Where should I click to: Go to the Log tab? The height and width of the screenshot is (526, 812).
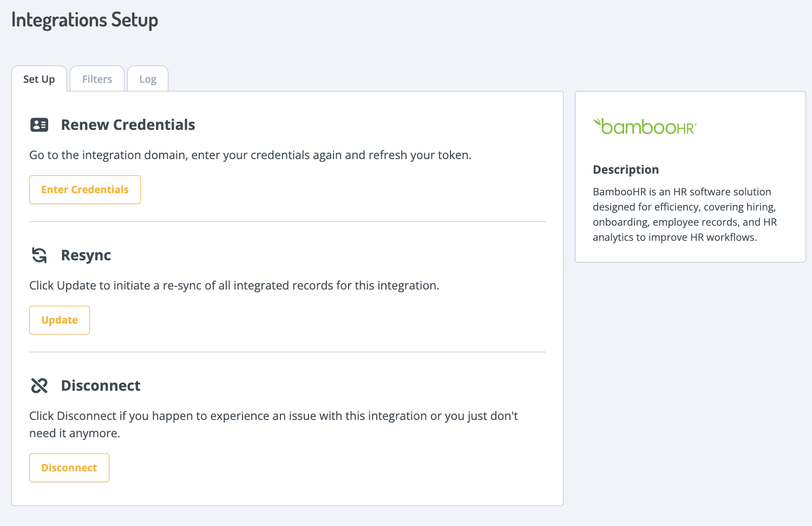pyautogui.click(x=148, y=79)
